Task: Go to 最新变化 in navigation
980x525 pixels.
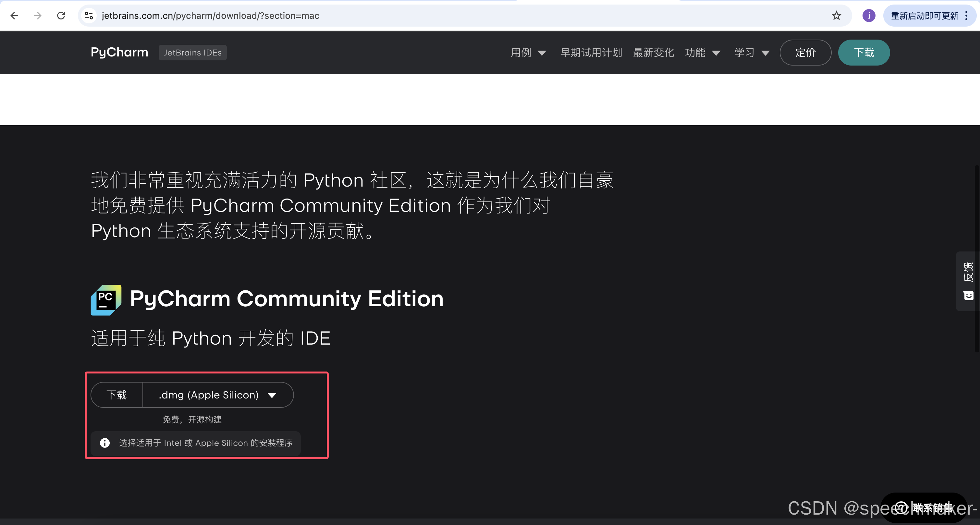Action: 653,53
